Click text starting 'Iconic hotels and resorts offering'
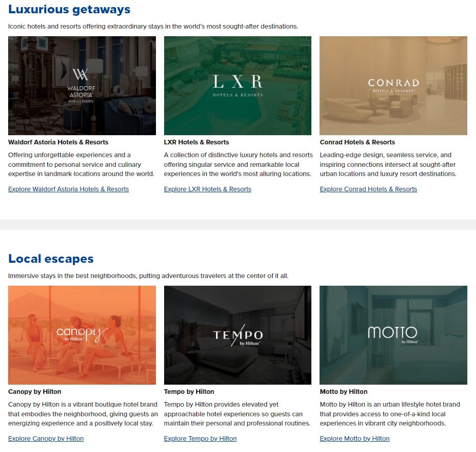 pyautogui.click(x=153, y=27)
